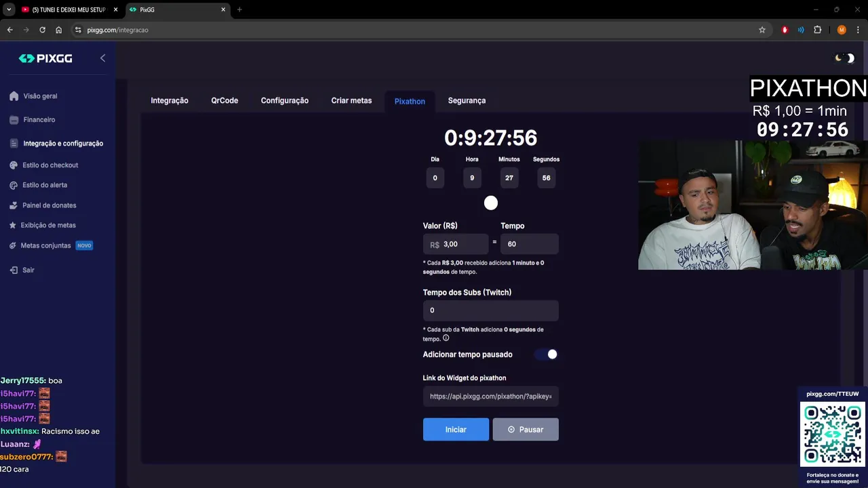Screen dimensions: 868x488
Task: Toggle the dark/light theme switch
Action: (x=845, y=58)
